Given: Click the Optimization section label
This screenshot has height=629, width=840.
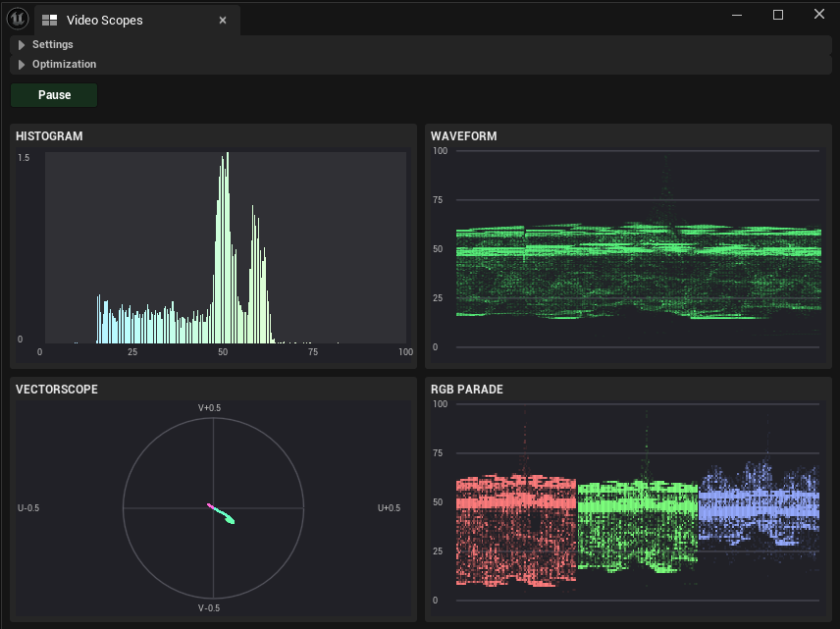Looking at the screenshot, I should pos(65,65).
